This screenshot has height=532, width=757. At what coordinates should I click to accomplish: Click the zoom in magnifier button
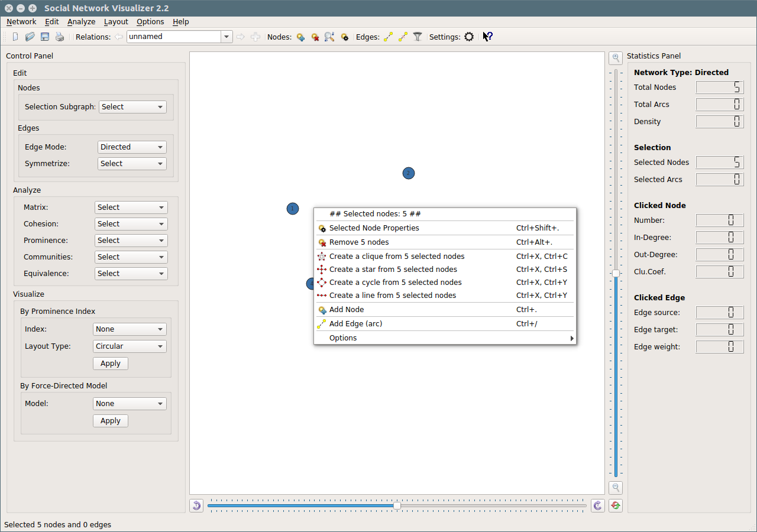616,58
